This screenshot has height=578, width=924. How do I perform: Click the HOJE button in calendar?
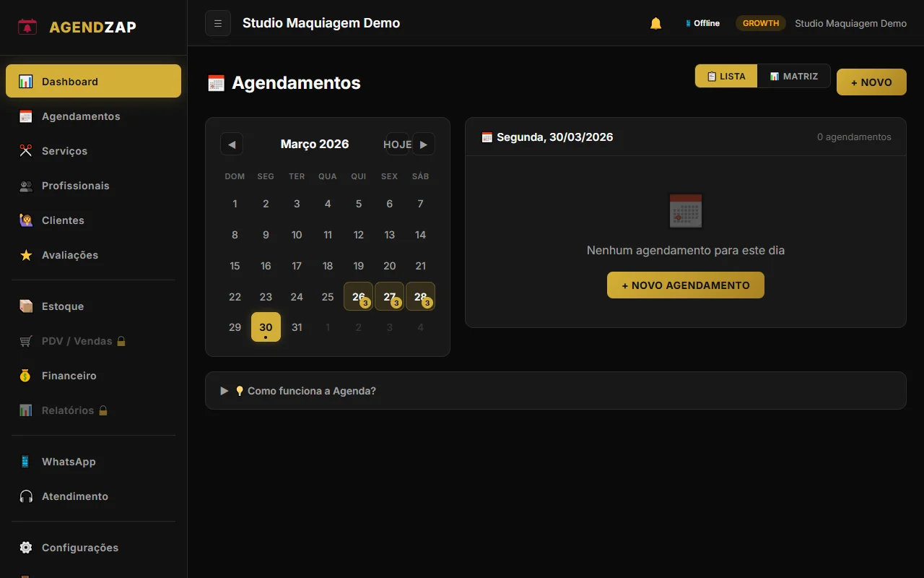tap(397, 144)
